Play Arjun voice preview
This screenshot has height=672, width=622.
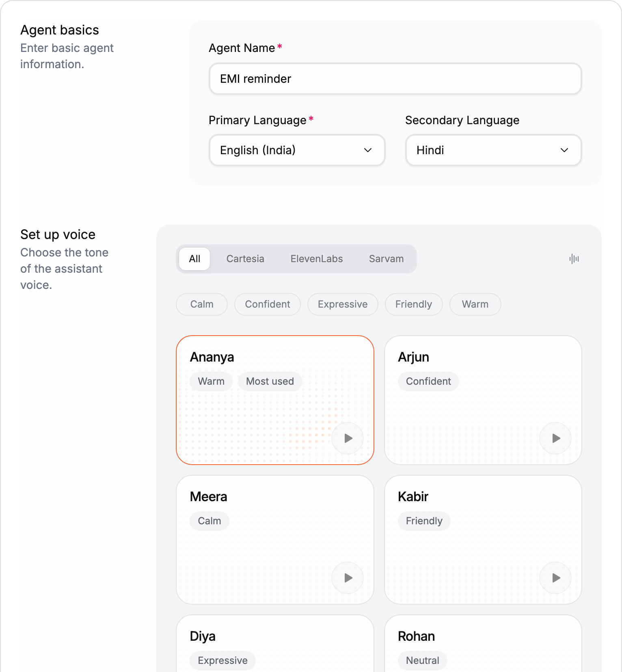555,438
